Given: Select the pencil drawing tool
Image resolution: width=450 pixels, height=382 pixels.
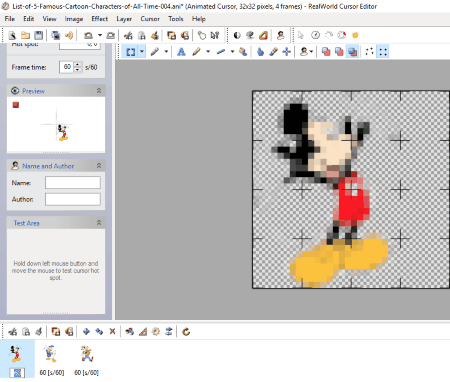Looking at the screenshot, I should click(155, 52).
